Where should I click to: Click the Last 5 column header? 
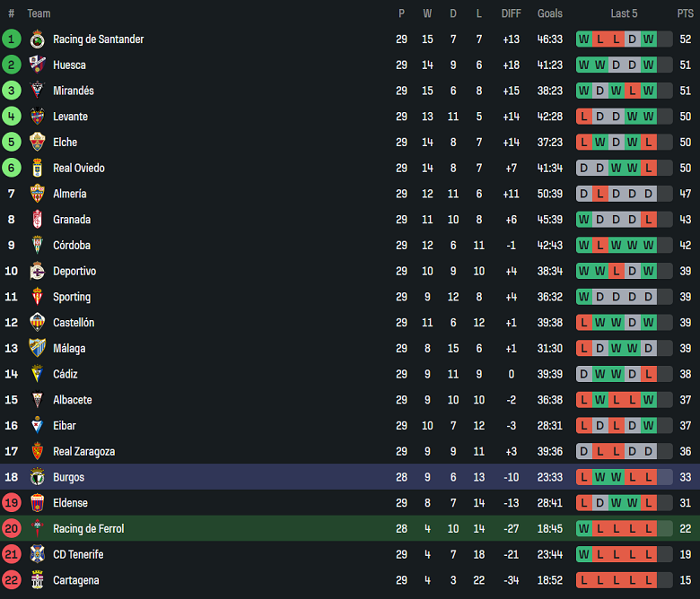624,13
